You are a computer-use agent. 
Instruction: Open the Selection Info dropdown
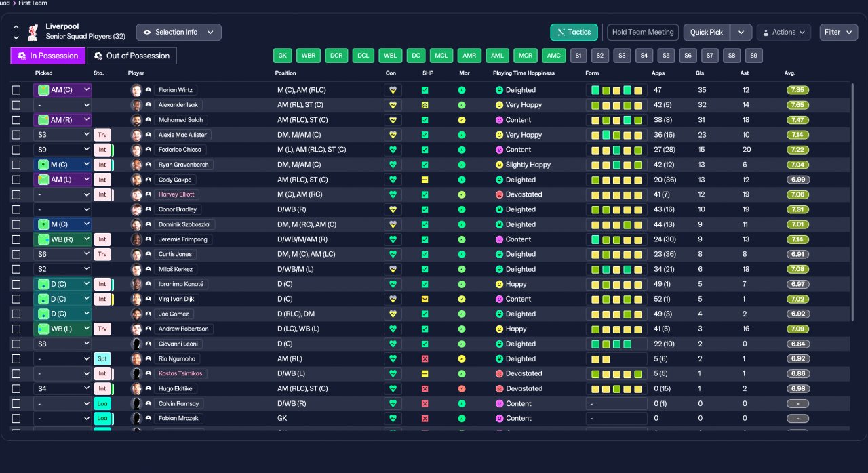pos(178,32)
